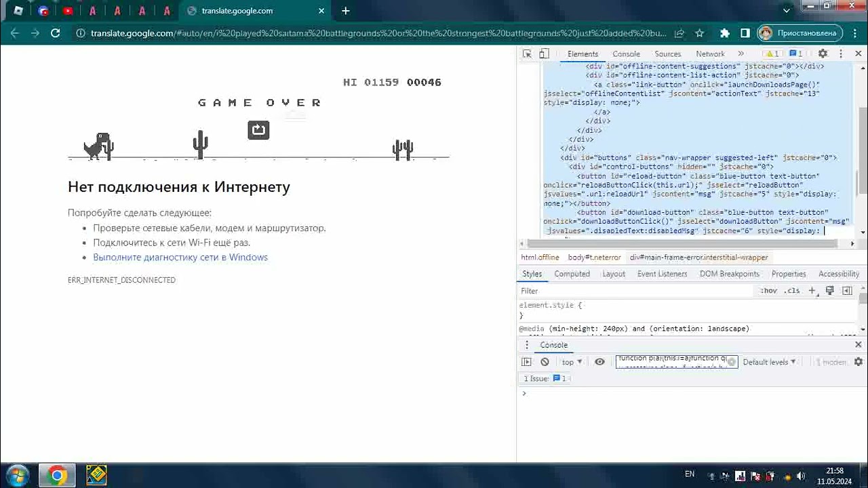Open the Windows Start button
The height and width of the screenshot is (488, 868).
tap(17, 475)
